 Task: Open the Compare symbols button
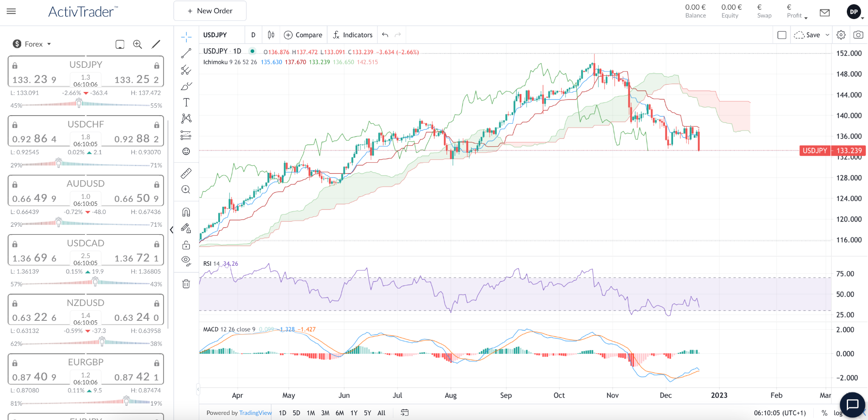303,35
